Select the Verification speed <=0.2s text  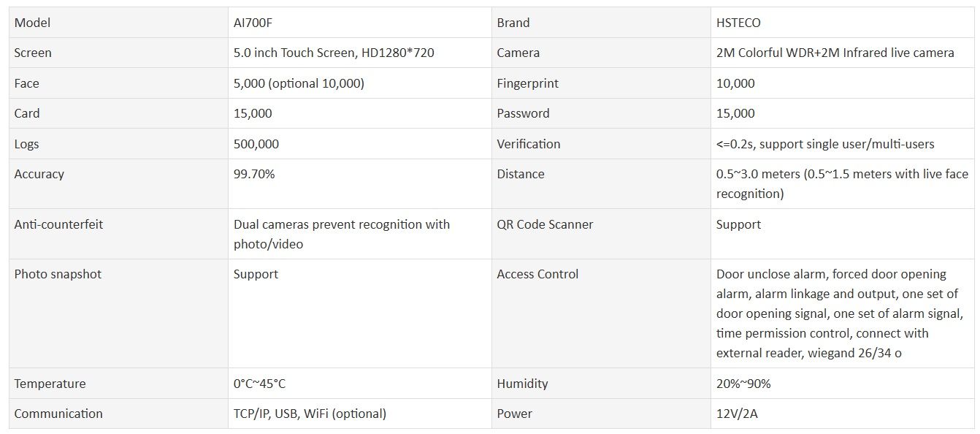(825, 144)
